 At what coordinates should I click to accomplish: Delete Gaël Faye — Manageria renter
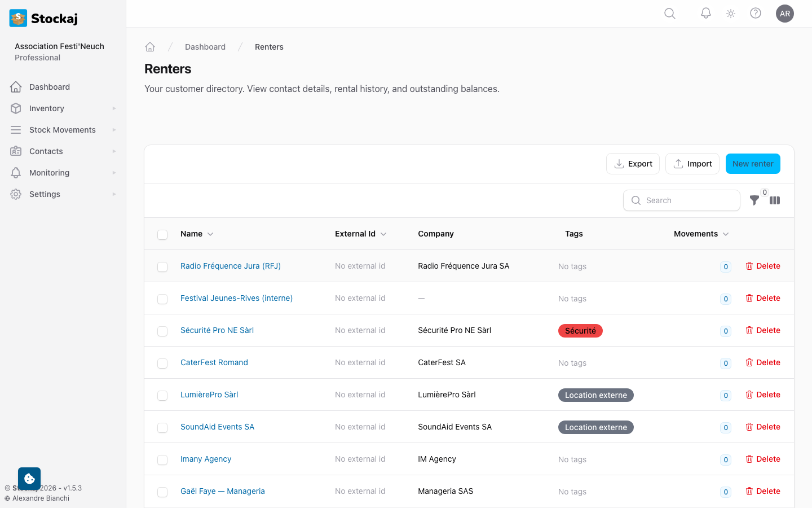click(x=763, y=491)
